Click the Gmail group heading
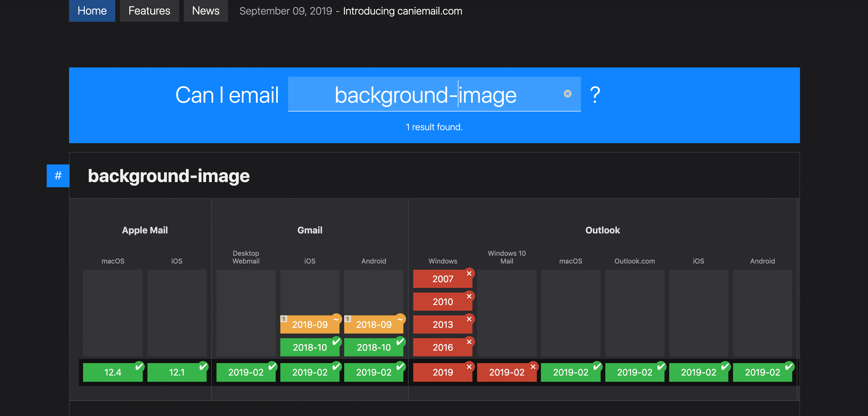Viewport: 868px width, 416px height. pyautogui.click(x=310, y=230)
